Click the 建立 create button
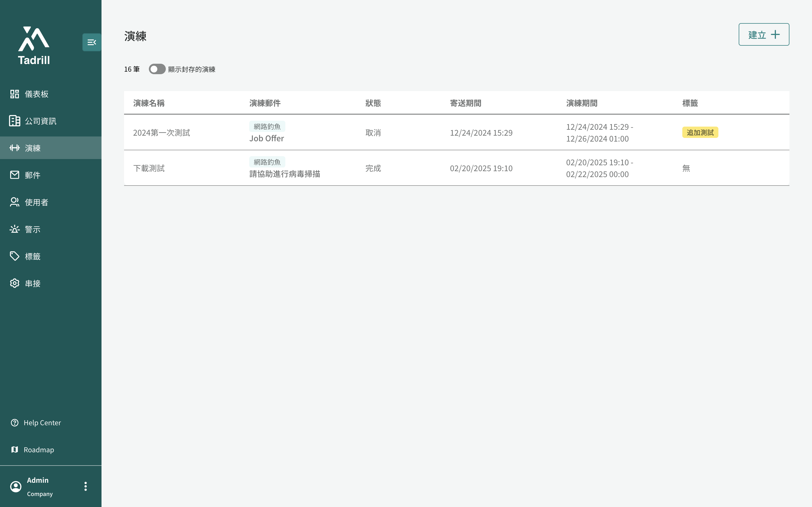The height and width of the screenshot is (507, 812). coord(764,34)
